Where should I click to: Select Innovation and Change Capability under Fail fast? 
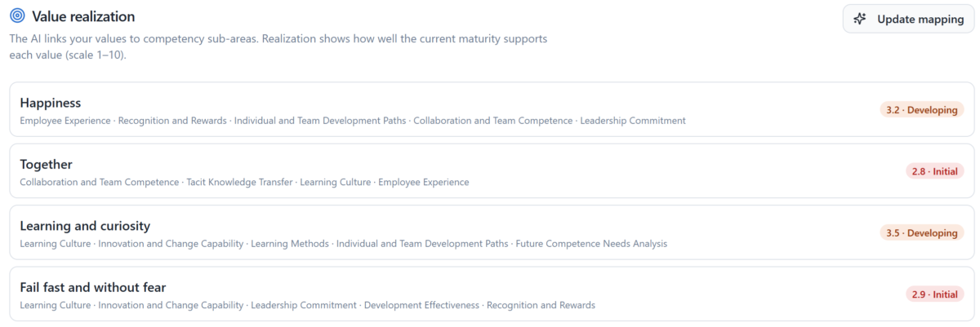tap(171, 305)
